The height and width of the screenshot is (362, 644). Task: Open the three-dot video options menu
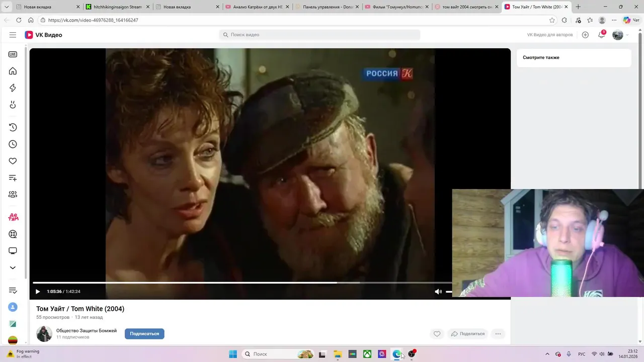pyautogui.click(x=498, y=334)
